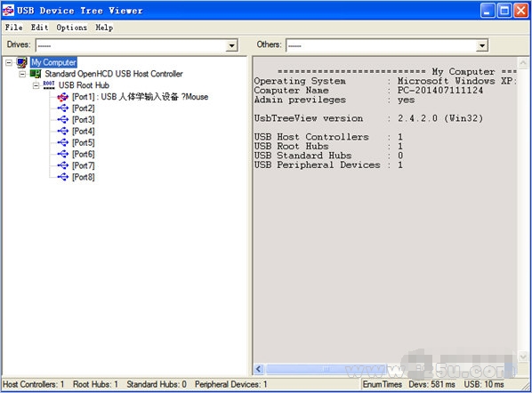Screen dimensions: 532x393
Task: Select the [Port5] label
Action: (84, 143)
